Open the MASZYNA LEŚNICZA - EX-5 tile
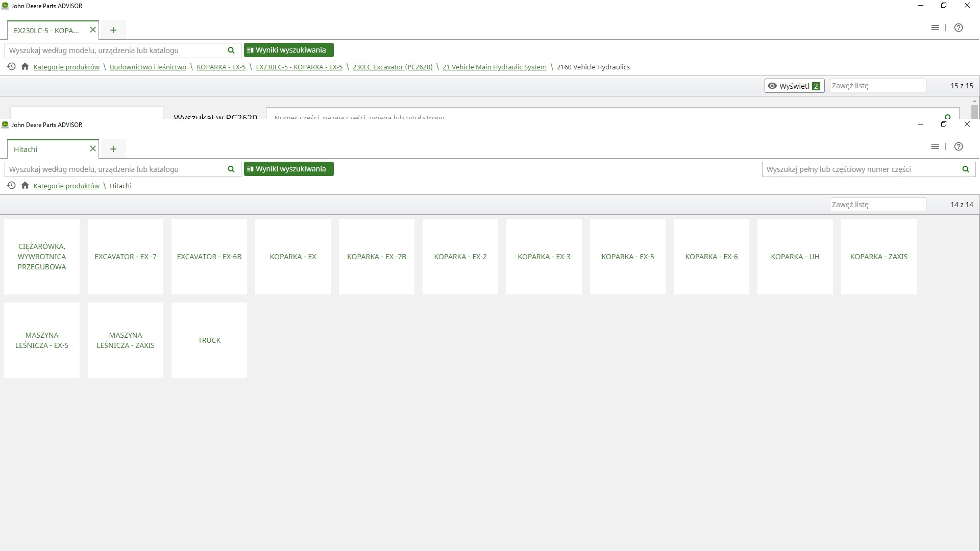The height and width of the screenshot is (551, 980). [42, 340]
